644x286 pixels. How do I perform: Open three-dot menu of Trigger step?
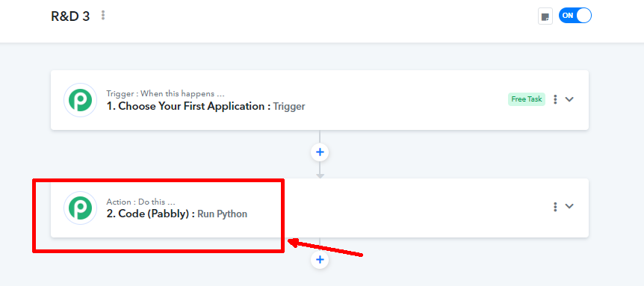(x=555, y=99)
